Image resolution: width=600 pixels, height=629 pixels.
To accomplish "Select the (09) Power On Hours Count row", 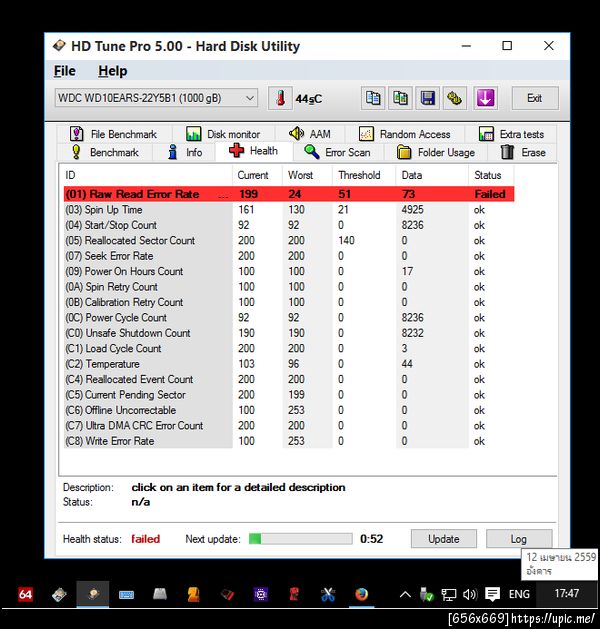I will [289, 272].
